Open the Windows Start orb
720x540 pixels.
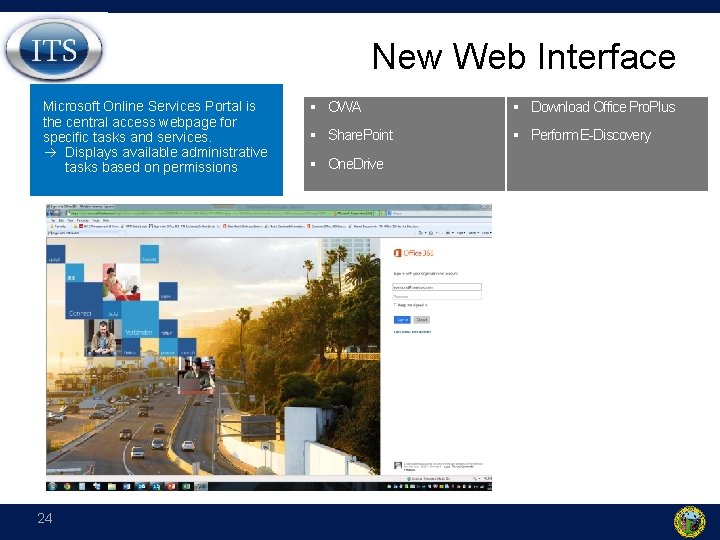point(52,486)
